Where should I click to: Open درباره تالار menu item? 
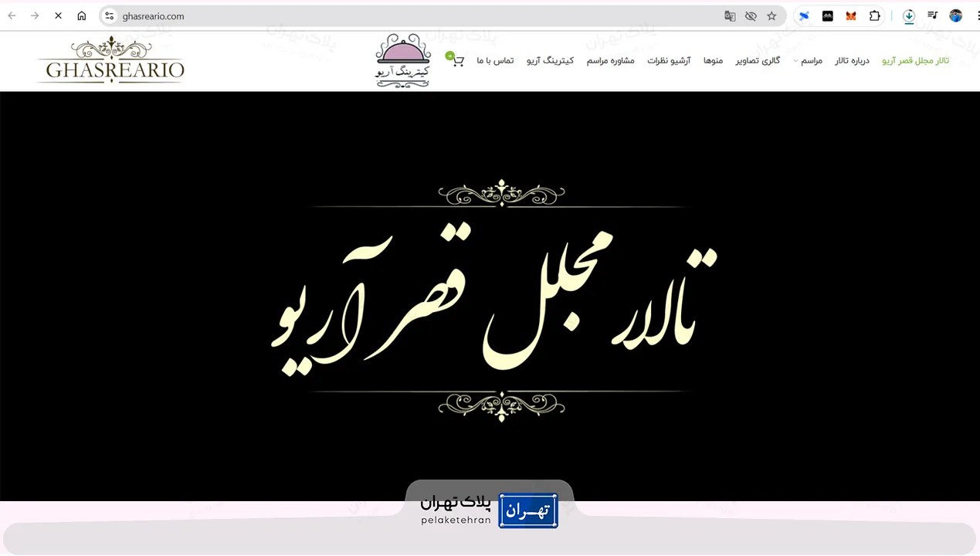click(852, 60)
